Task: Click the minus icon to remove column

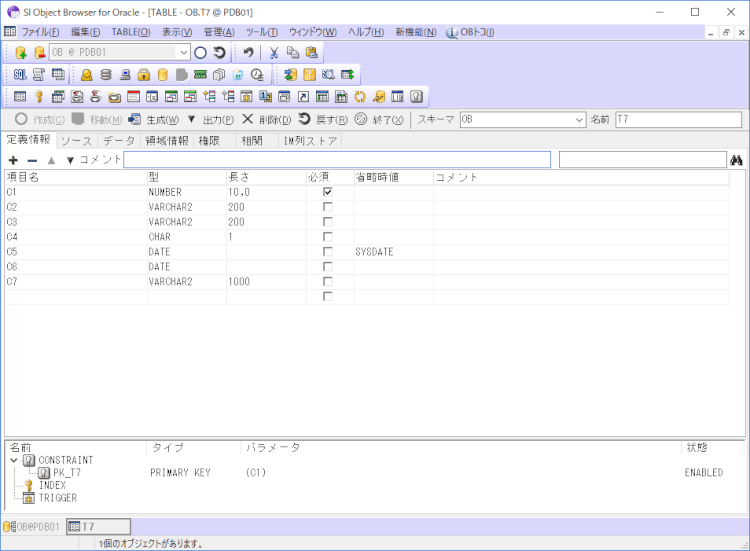Action: click(32, 160)
